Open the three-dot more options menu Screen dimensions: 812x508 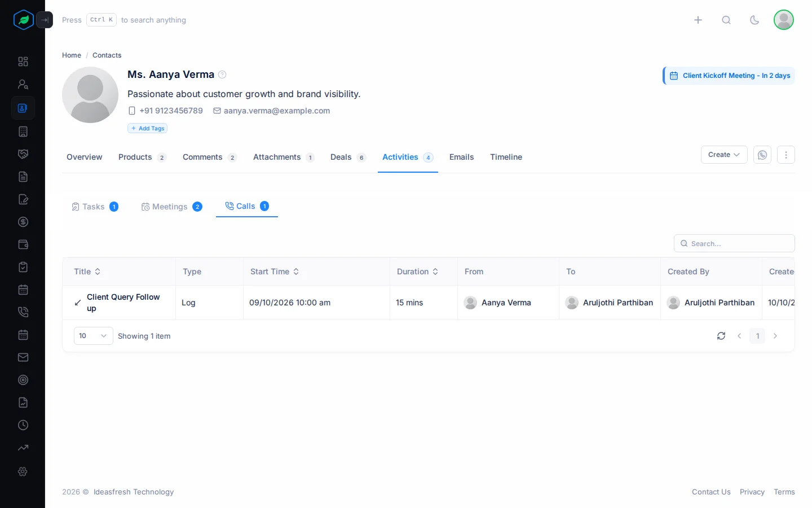coord(786,155)
